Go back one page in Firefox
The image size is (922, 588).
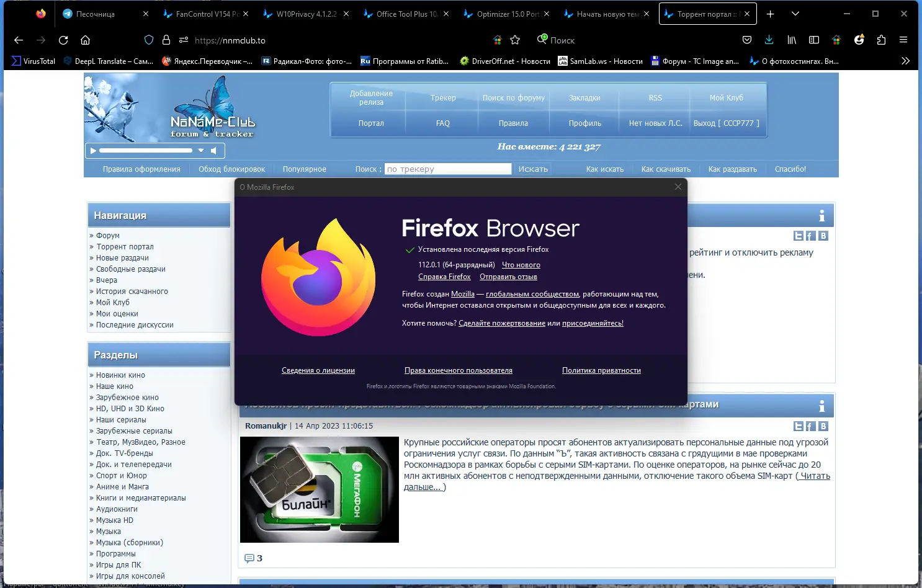19,40
